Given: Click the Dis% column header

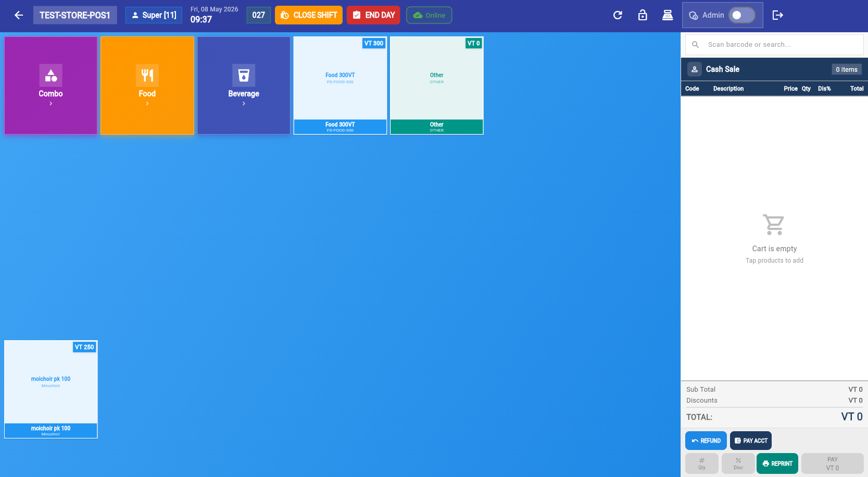Looking at the screenshot, I should pyautogui.click(x=824, y=88).
